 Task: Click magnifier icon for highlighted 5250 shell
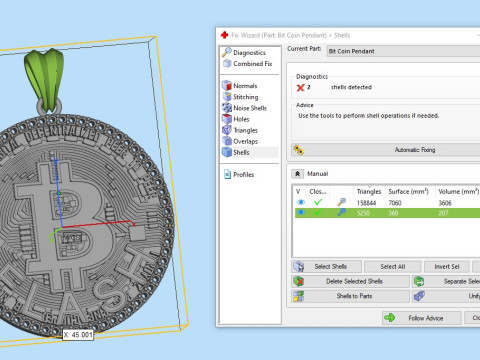pyautogui.click(x=341, y=212)
